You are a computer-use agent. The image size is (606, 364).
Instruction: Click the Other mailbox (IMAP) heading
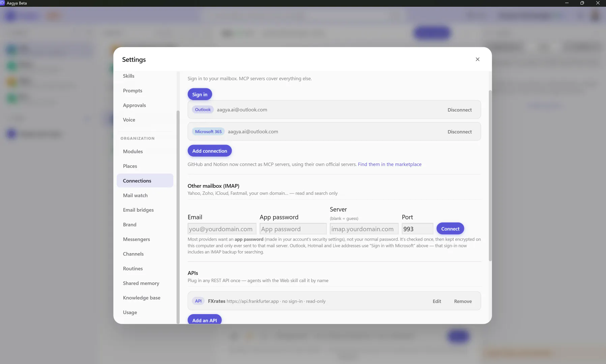[x=213, y=186]
